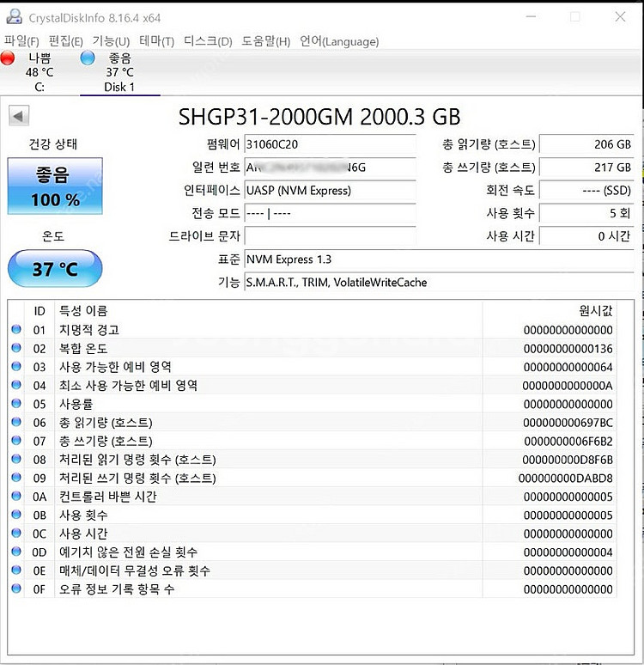Click the transfer mode field
Viewport: 644px width, 665px height.
pos(330,213)
